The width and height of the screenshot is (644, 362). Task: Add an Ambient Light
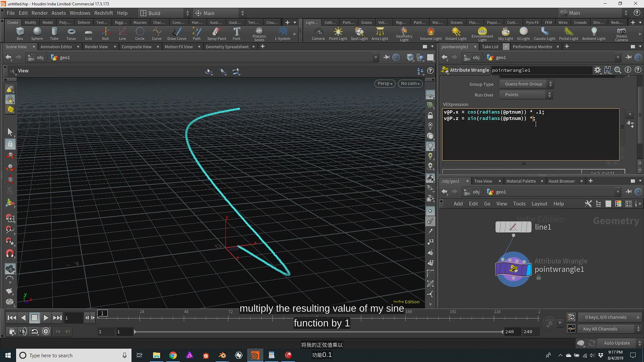(x=594, y=34)
